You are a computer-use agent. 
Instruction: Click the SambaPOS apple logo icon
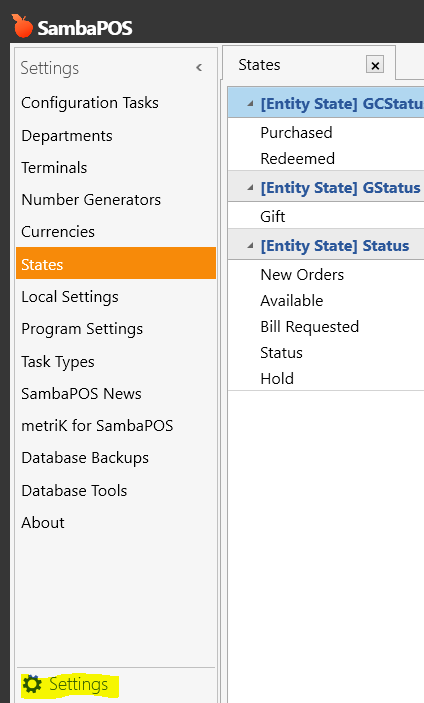[x=22, y=26]
